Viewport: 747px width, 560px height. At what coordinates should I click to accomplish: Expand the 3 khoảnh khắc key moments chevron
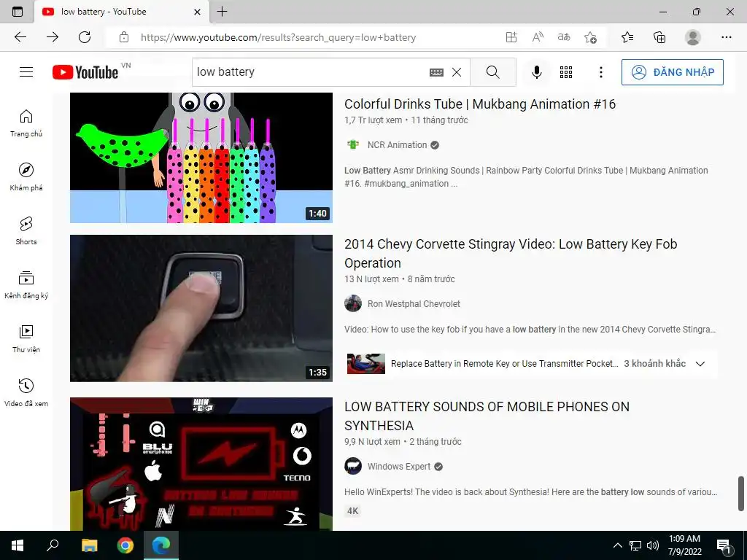click(x=700, y=364)
